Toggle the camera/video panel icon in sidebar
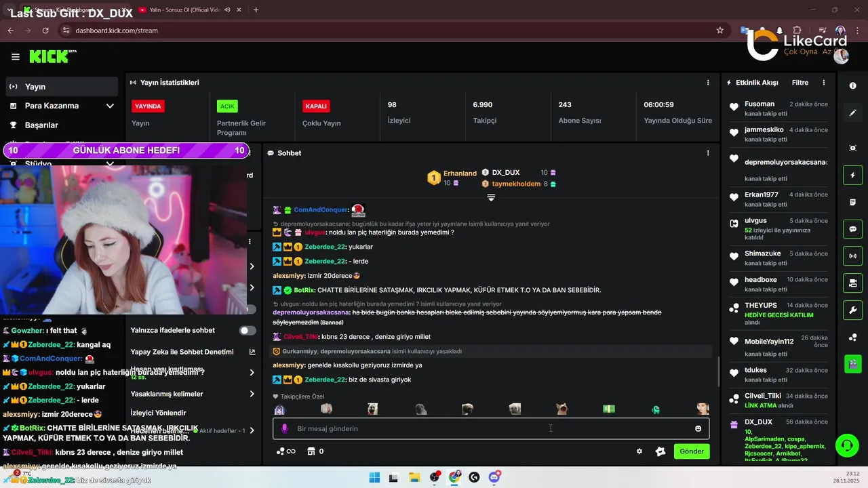The image size is (868, 488). click(x=852, y=283)
